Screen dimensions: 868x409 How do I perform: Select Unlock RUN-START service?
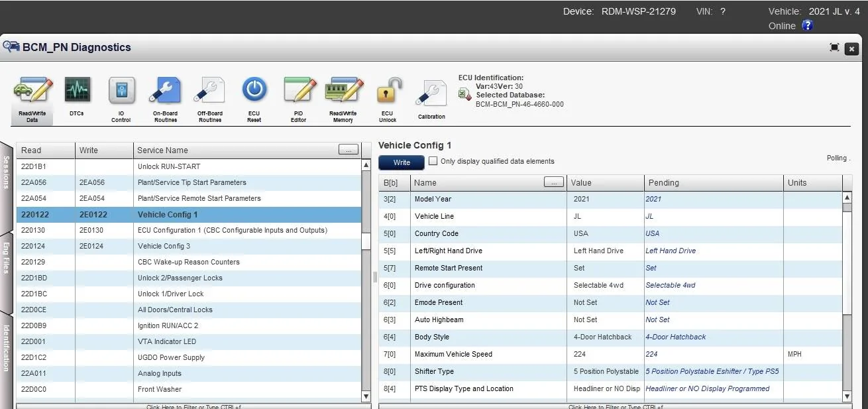pyautogui.click(x=189, y=167)
